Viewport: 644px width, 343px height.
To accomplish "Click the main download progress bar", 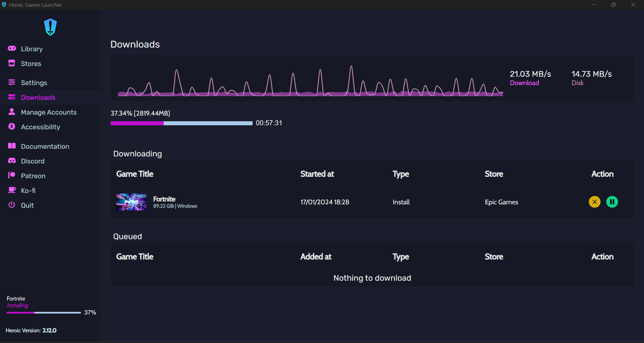I will click(x=181, y=123).
